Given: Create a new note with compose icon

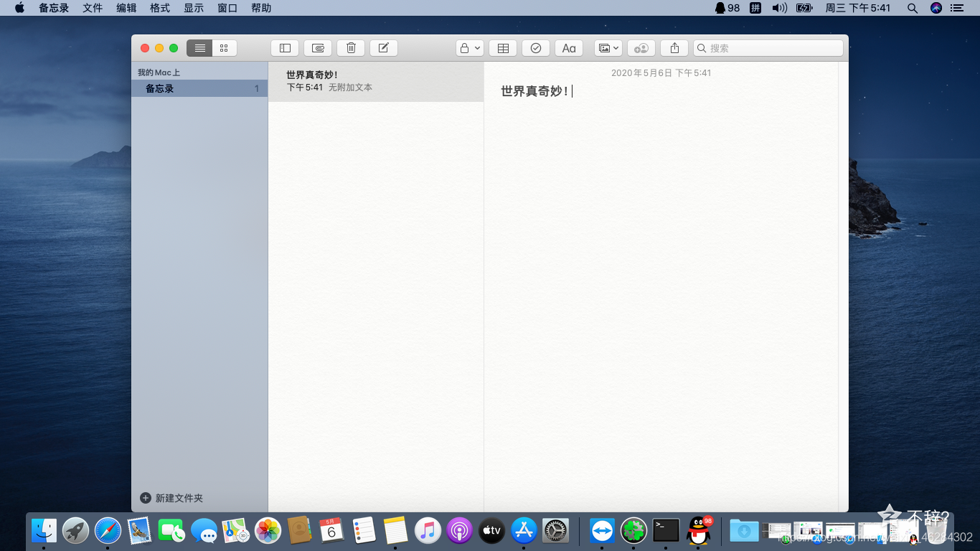Looking at the screenshot, I should coord(384,48).
